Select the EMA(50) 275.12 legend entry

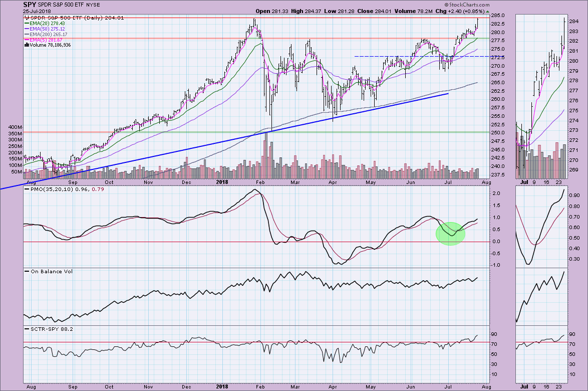click(x=45, y=29)
